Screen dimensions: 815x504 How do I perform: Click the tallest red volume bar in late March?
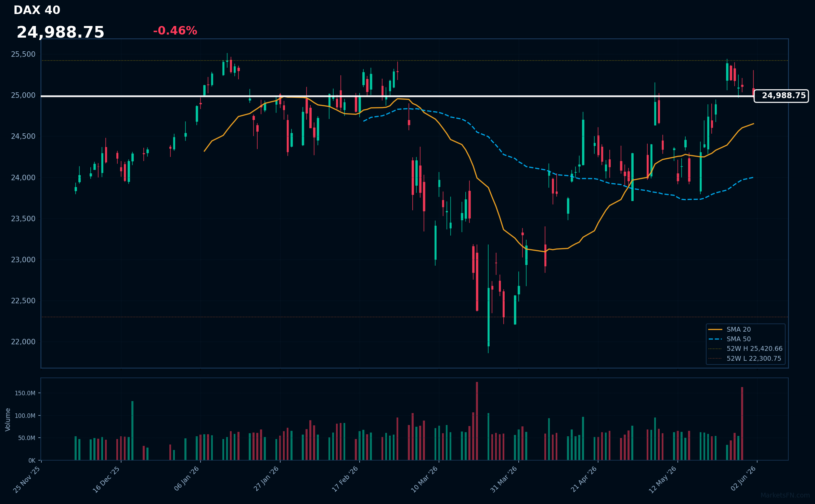477,421
